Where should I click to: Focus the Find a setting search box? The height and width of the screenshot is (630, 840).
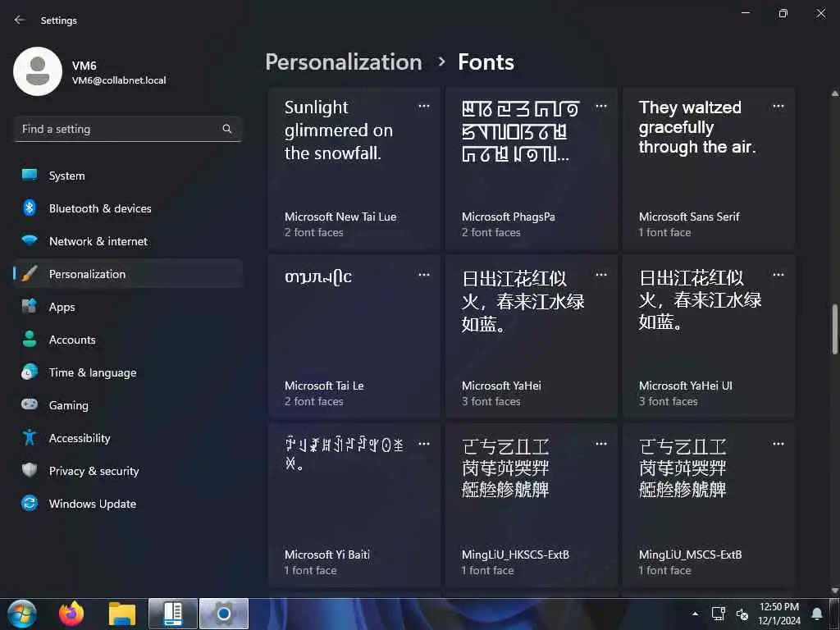pyautogui.click(x=128, y=129)
